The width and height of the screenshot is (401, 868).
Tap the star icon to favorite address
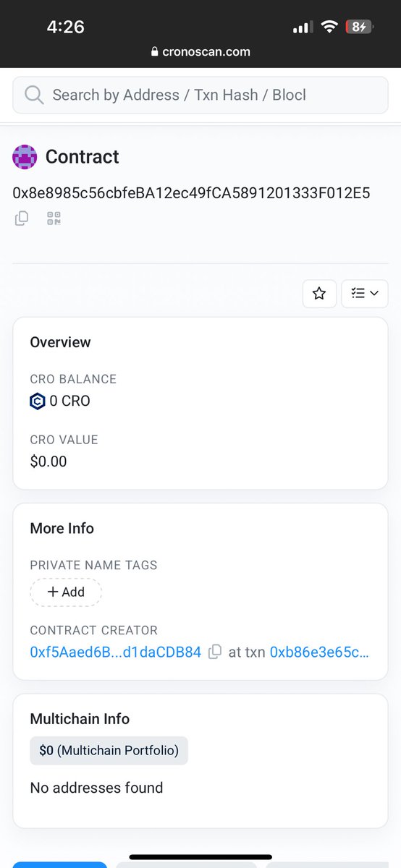319,293
